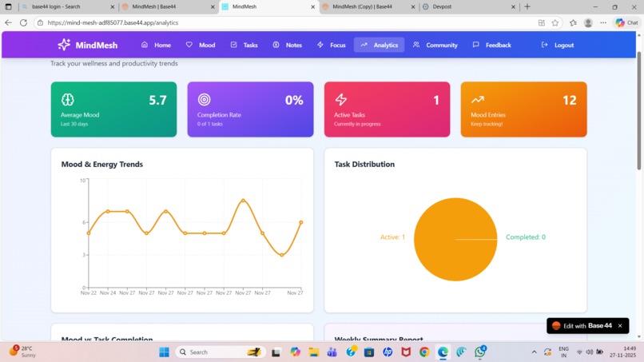Go back with the browser back arrow
The width and height of the screenshot is (644, 362).
(8, 22)
